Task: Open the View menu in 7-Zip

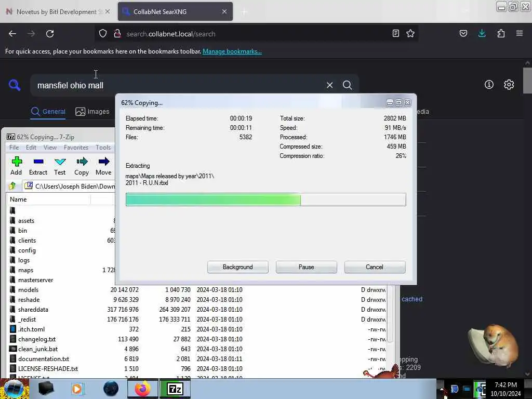Action: (50, 147)
